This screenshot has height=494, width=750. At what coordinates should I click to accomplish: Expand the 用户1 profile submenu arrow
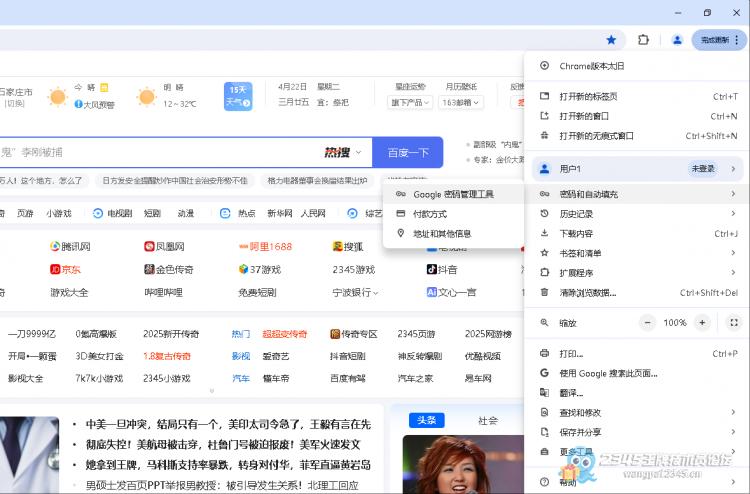click(733, 168)
